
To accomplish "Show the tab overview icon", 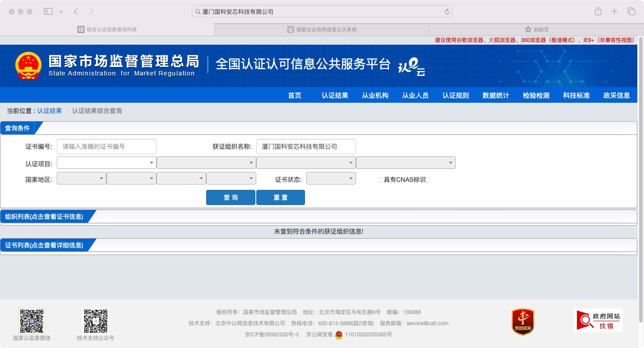I will point(631,12).
